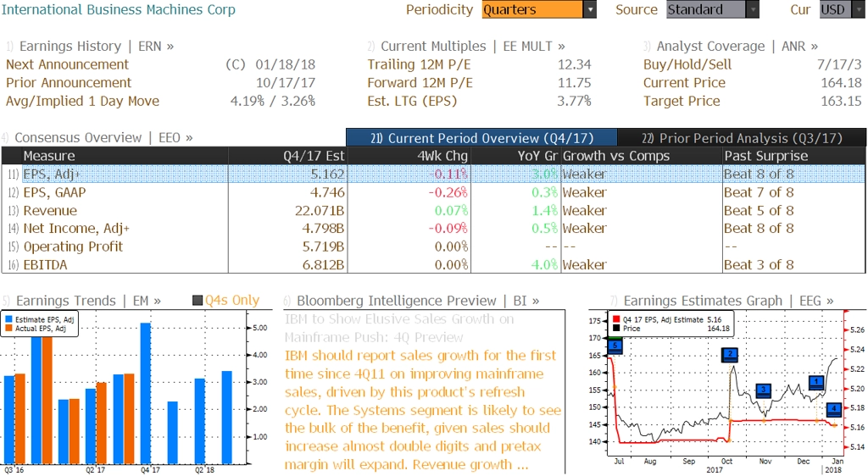The image size is (868, 476).
Task: Click the arrow beside the Quarters field
Action: (x=590, y=9)
